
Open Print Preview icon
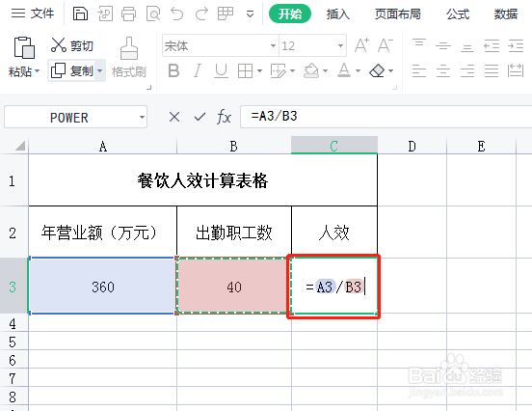click(x=153, y=14)
